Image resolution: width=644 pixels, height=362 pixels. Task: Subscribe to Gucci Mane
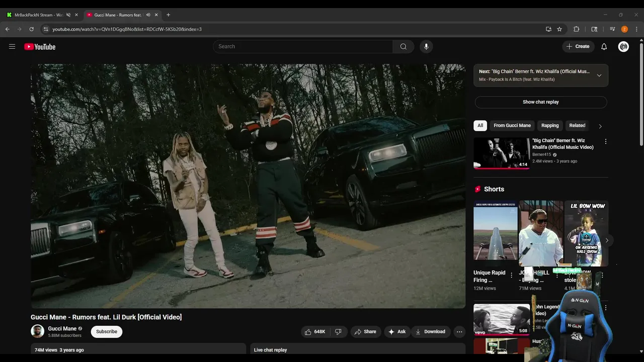coord(107,331)
